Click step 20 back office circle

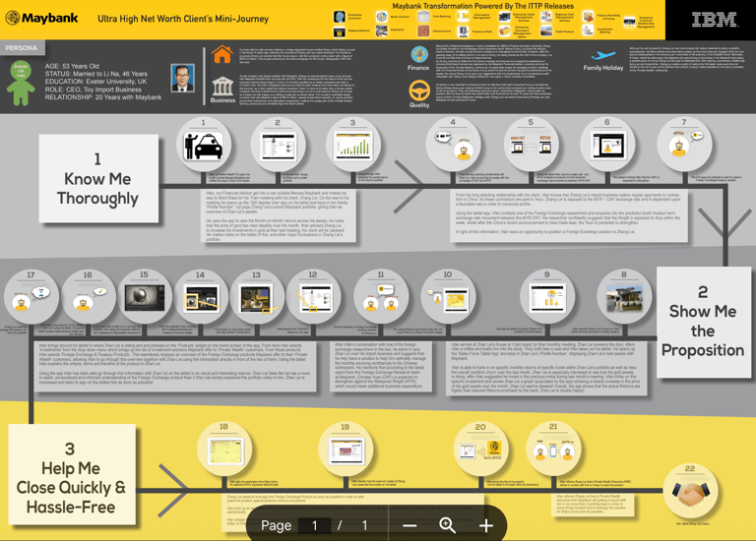pyautogui.click(x=480, y=449)
